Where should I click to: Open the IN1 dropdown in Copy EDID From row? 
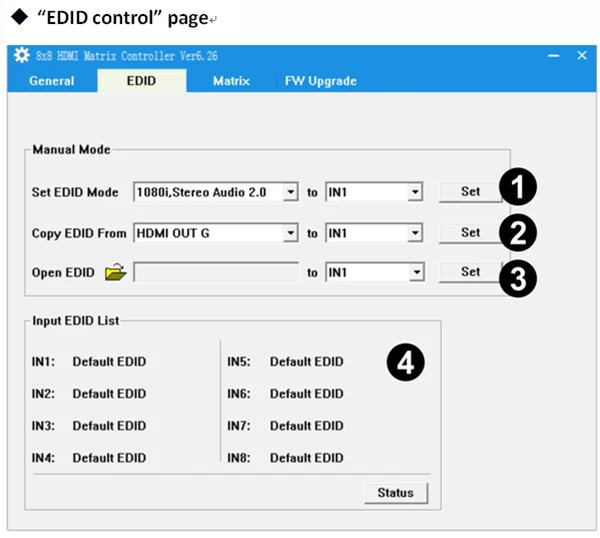click(x=415, y=233)
